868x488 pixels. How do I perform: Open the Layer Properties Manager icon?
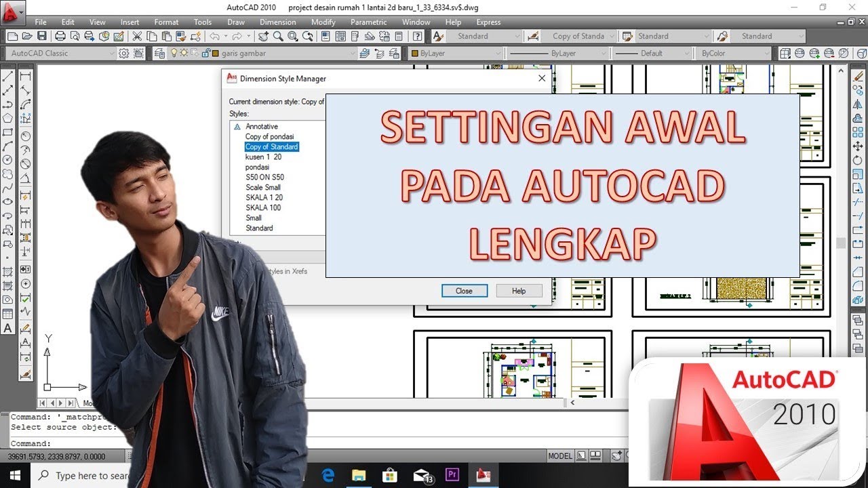coord(159,53)
